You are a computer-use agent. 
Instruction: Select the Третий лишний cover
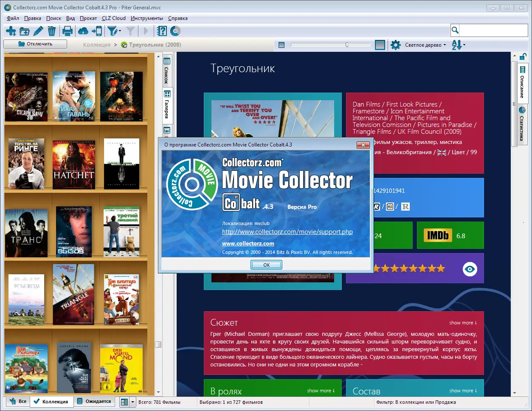(121, 232)
